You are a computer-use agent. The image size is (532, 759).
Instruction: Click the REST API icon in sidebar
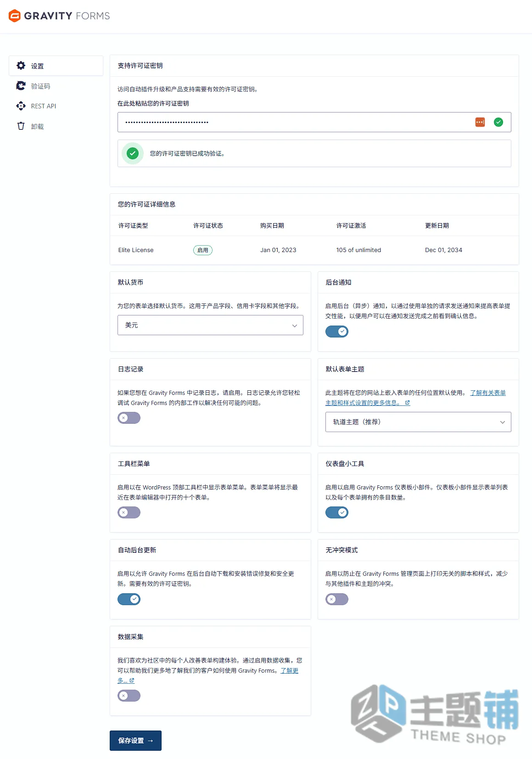(21, 106)
